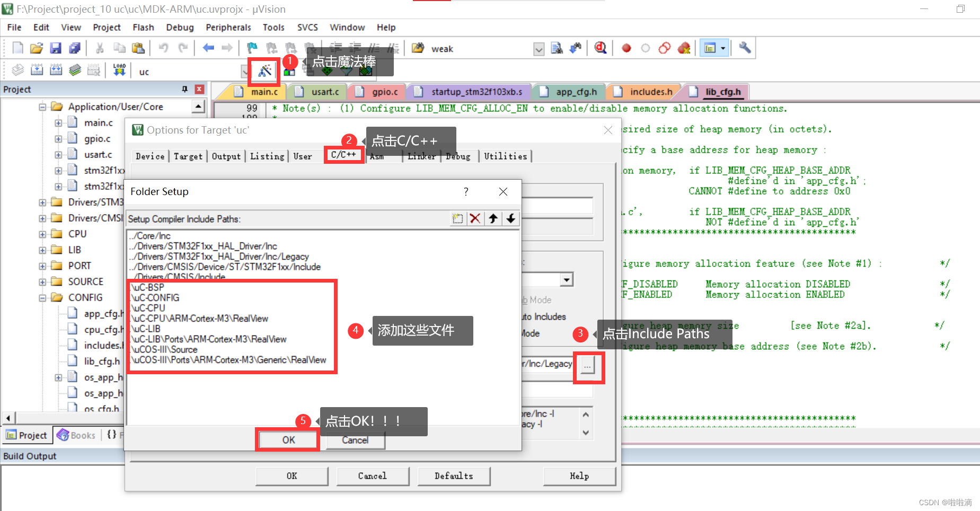Click the LOAD download icon
The width and height of the screenshot is (980, 511).
click(119, 70)
